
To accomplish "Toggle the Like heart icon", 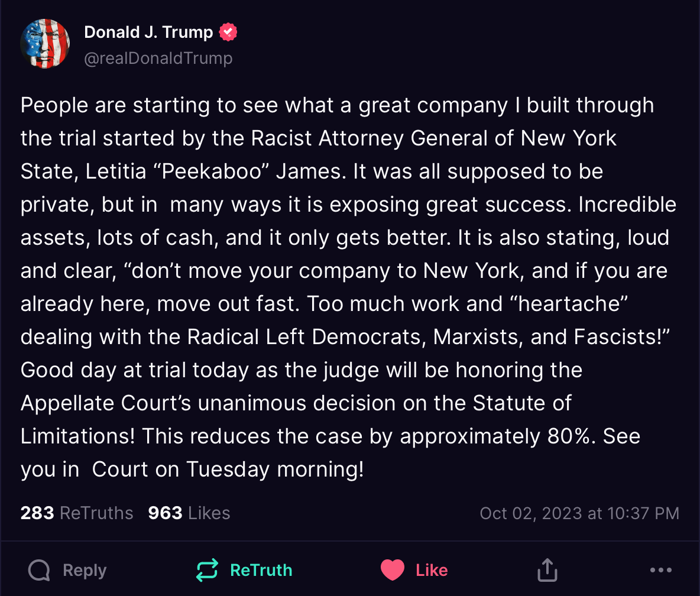I will coord(392,571).
